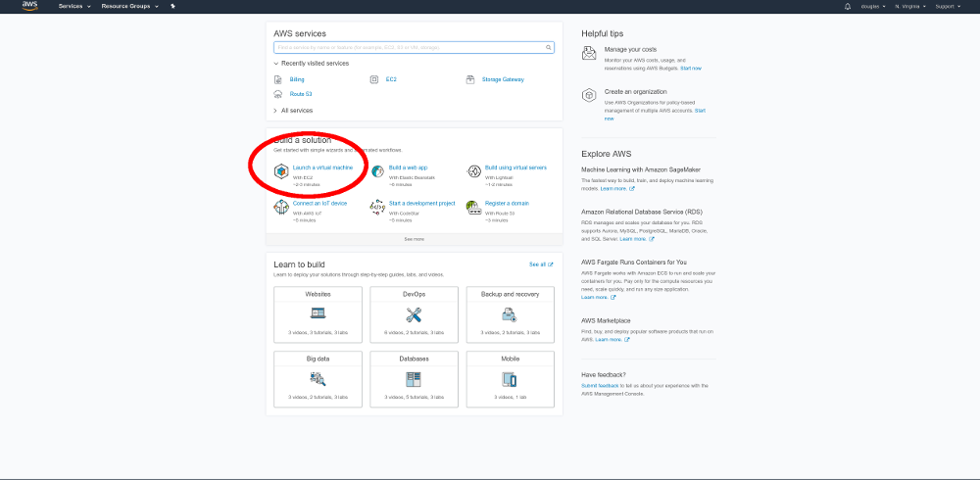Open the Register a domain link

tap(507, 203)
